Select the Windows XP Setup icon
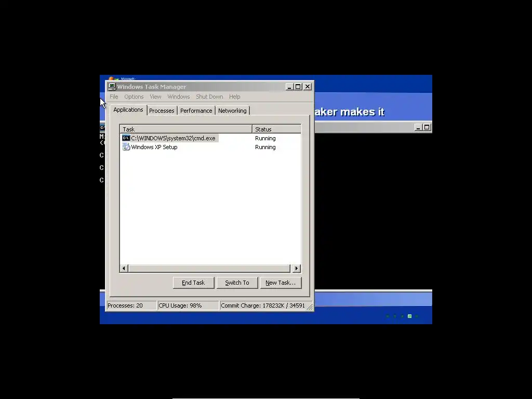The image size is (532, 399). click(126, 147)
